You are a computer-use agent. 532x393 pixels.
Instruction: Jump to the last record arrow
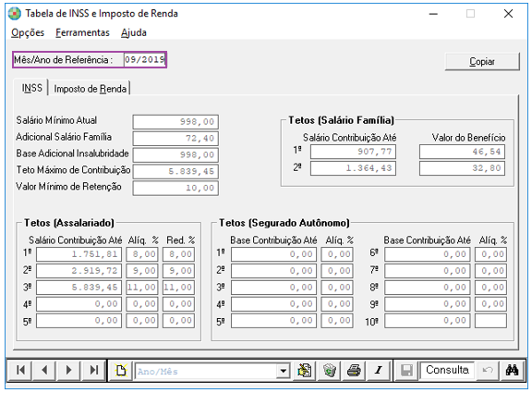tap(93, 370)
